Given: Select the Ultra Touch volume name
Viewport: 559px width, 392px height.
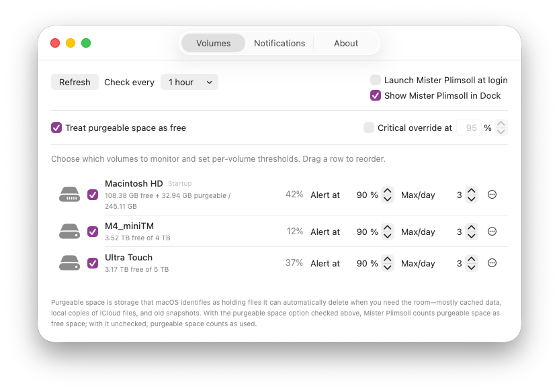Looking at the screenshot, I should (129, 257).
